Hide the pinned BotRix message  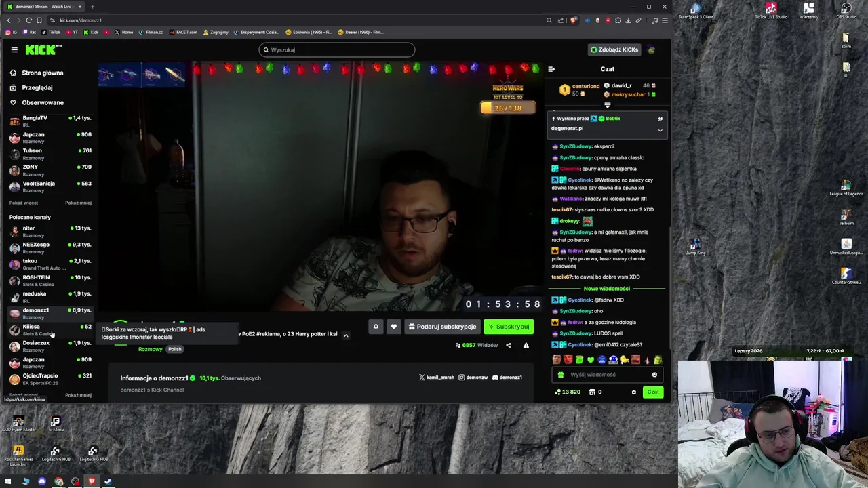pyautogui.click(x=660, y=119)
